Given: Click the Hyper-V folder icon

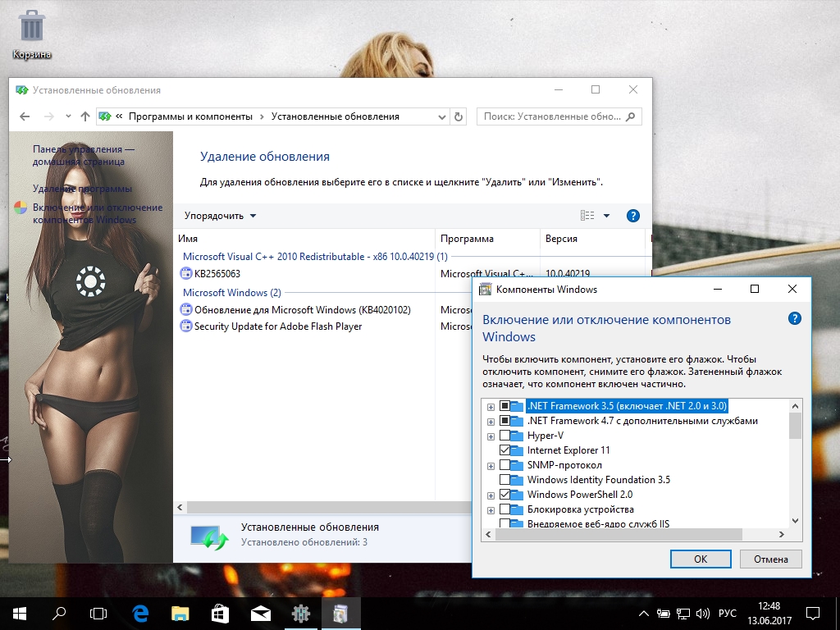Looking at the screenshot, I should [x=517, y=436].
